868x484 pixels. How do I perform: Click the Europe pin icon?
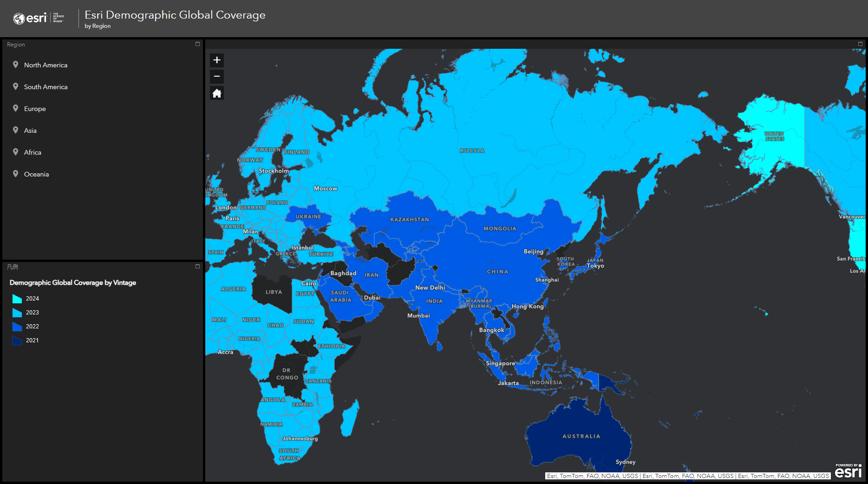click(x=15, y=108)
